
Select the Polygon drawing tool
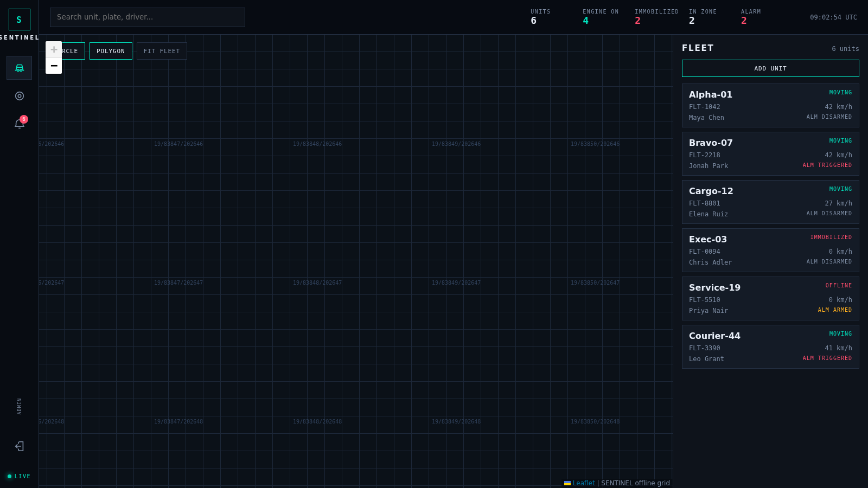click(111, 51)
